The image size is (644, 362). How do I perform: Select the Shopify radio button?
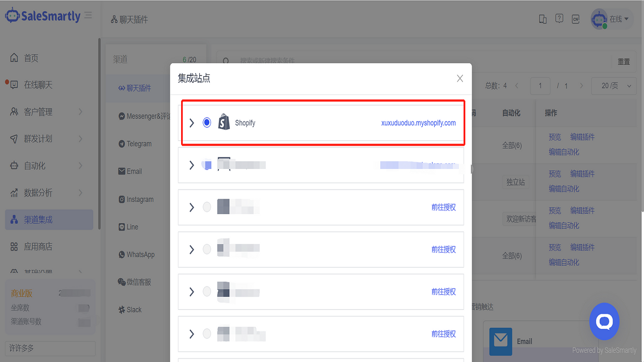[207, 123]
